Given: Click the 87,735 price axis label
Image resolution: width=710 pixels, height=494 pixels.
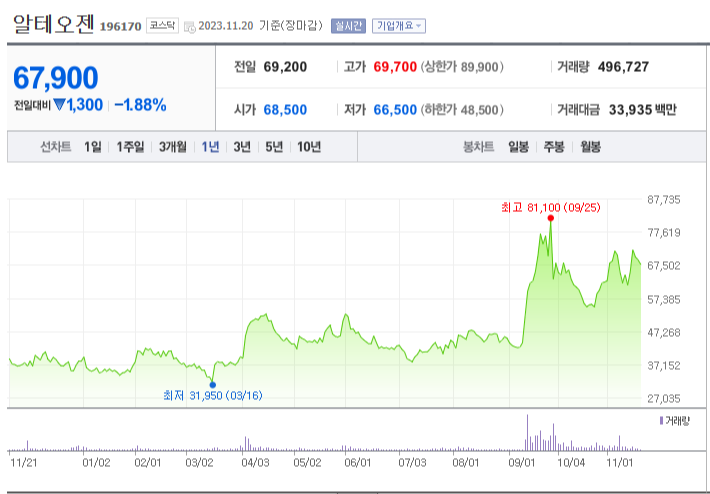Looking at the screenshot, I should [x=664, y=200].
